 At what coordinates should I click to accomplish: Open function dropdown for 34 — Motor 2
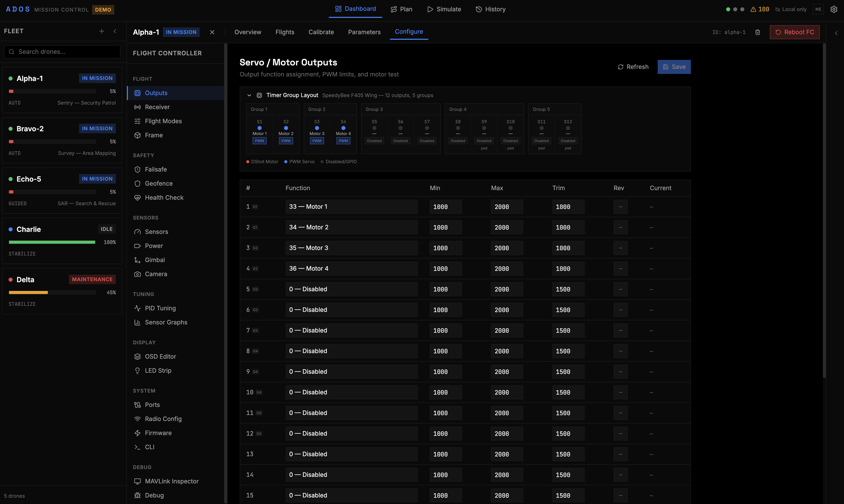coord(351,227)
